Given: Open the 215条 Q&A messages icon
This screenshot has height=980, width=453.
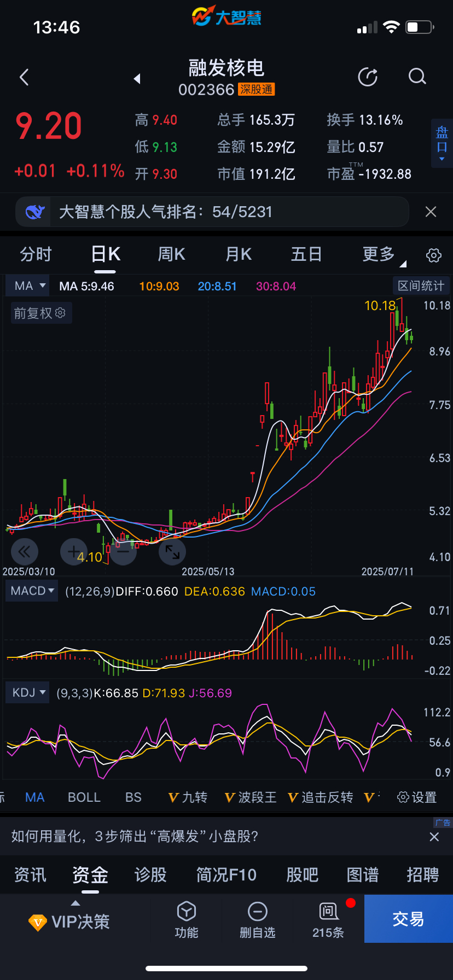Looking at the screenshot, I should click(328, 919).
